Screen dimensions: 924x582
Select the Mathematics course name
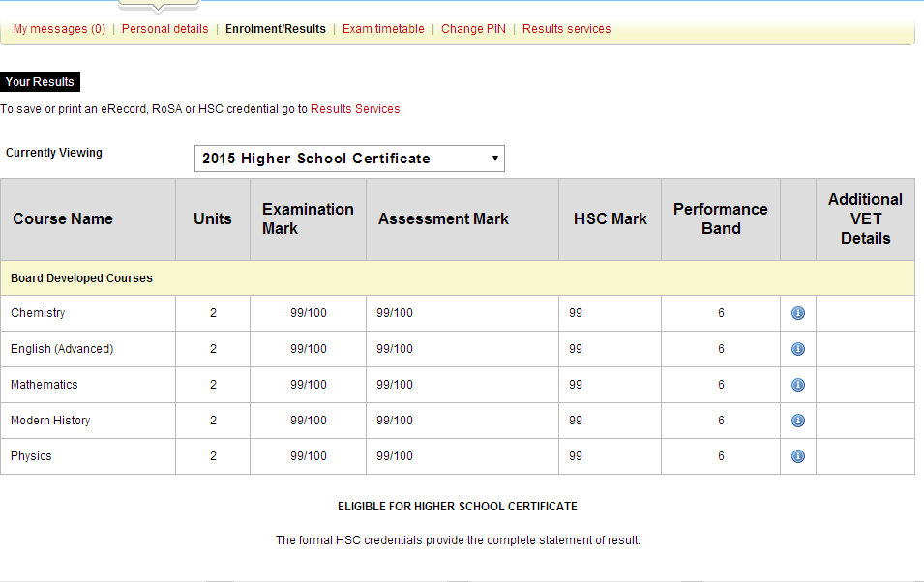pos(44,385)
